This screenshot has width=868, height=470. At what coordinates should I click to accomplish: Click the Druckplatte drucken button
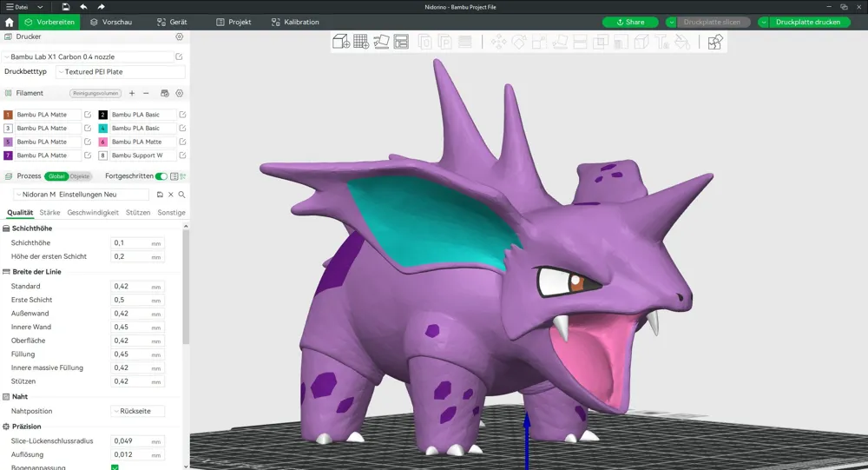point(808,23)
